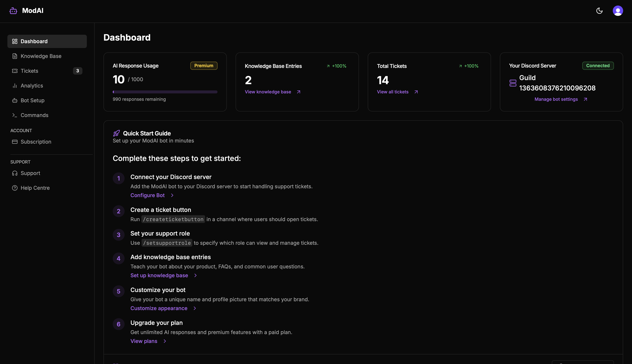Expand the Configure Bot chevron
The height and width of the screenshot is (364, 632).
[172, 195]
